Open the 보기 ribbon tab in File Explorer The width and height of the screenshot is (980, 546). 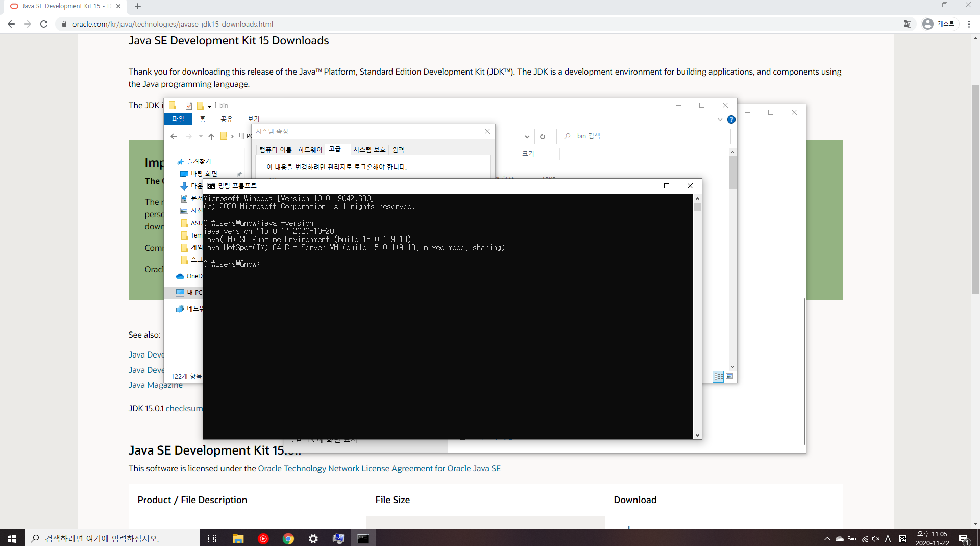pyautogui.click(x=254, y=119)
